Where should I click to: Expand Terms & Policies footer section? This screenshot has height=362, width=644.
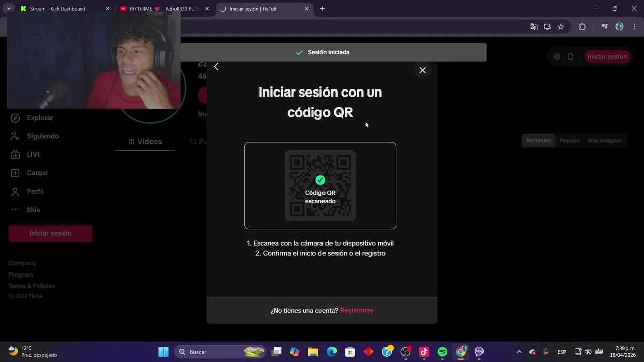[32, 286]
